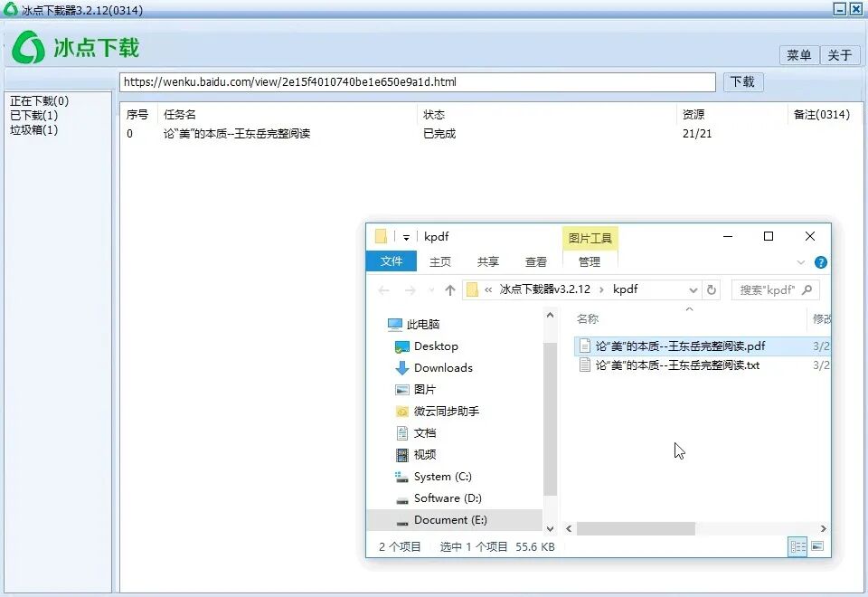Click the Back navigation arrow

(x=383, y=290)
